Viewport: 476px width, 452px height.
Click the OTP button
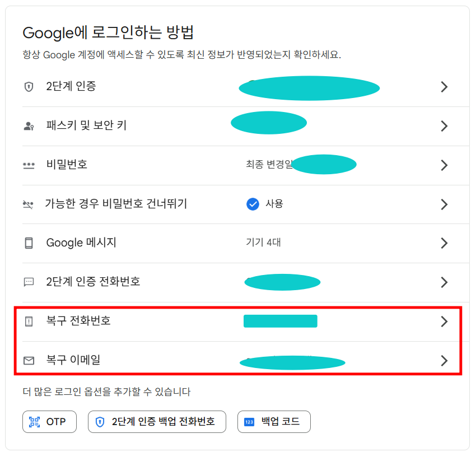pyautogui.click(x=50, y=422)
